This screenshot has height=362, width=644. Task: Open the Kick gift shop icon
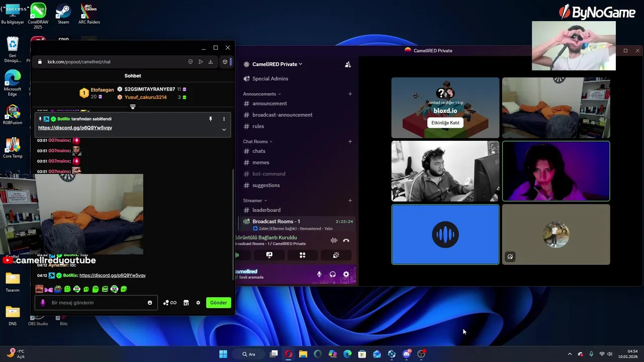click(x=186, y=303)
